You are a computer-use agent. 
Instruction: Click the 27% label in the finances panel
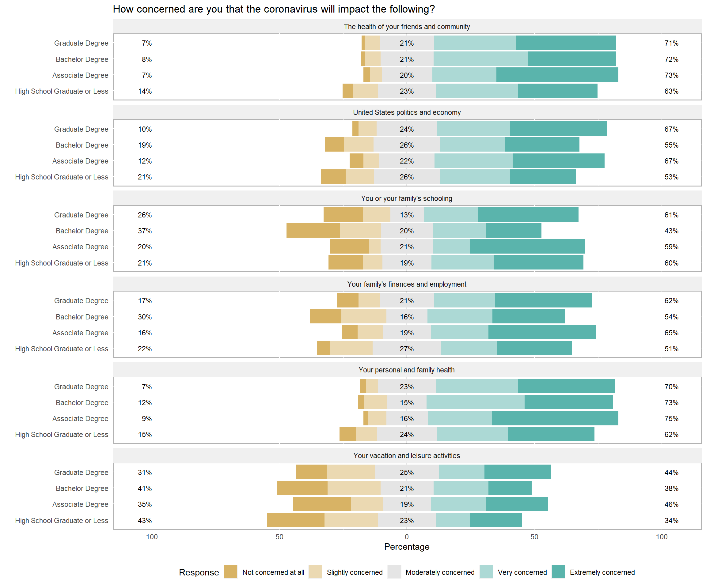click(406, 349)
